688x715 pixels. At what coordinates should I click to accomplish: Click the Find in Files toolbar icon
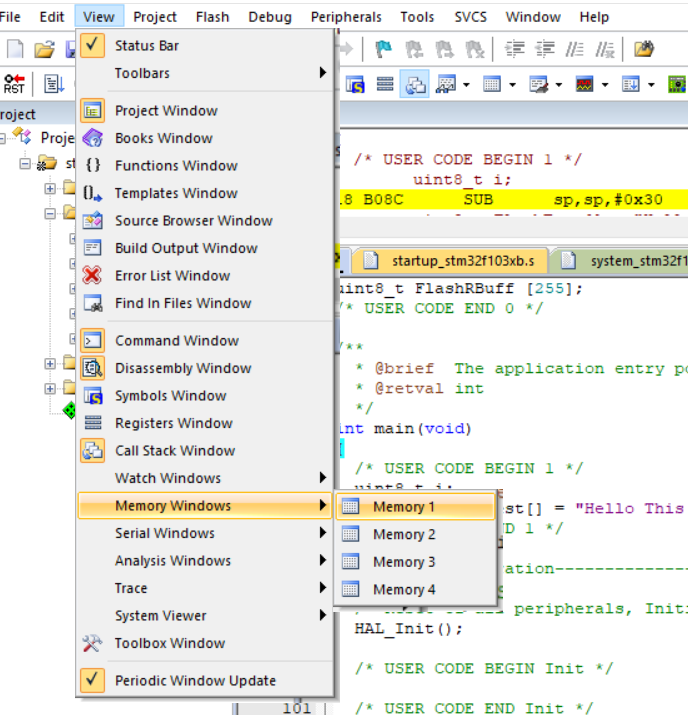point(644,49)
